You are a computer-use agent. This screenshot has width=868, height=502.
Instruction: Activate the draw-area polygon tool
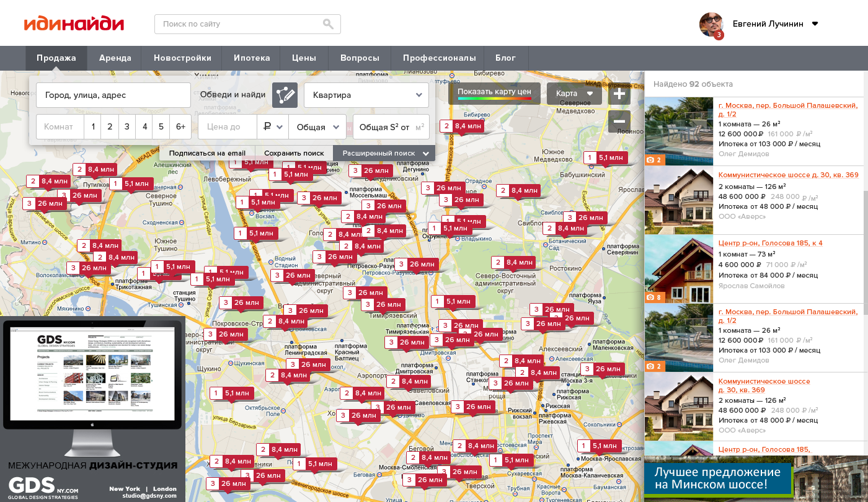(x=285, y=95)
